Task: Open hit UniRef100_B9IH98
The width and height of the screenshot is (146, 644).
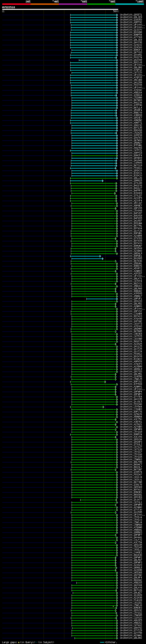Action: [x=131, y=32]
